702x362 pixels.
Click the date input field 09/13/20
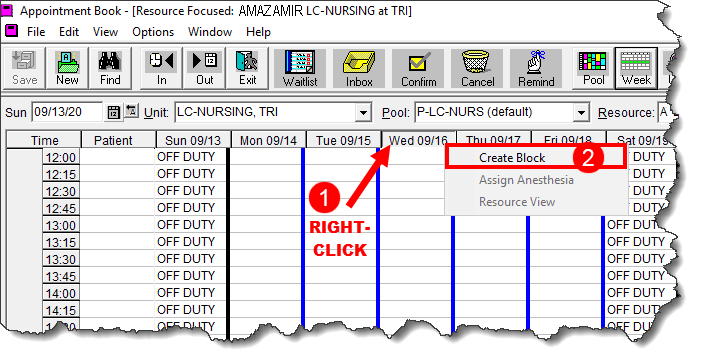[67, 112]
